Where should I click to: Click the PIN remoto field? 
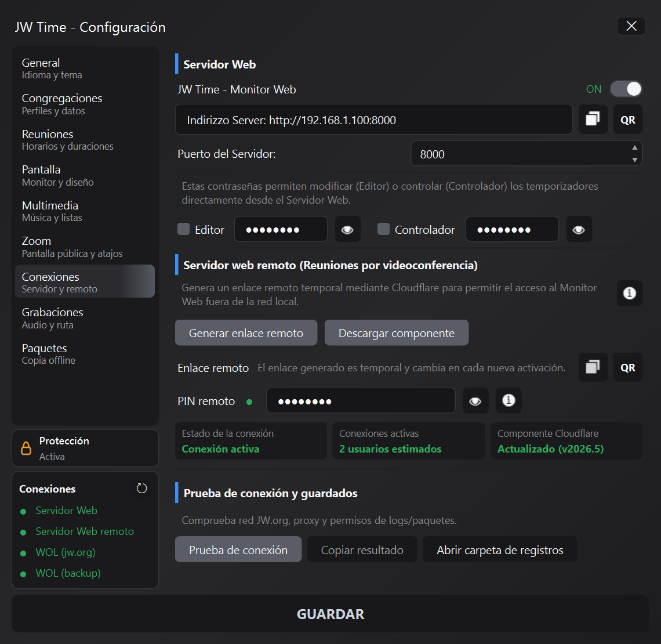361,401
